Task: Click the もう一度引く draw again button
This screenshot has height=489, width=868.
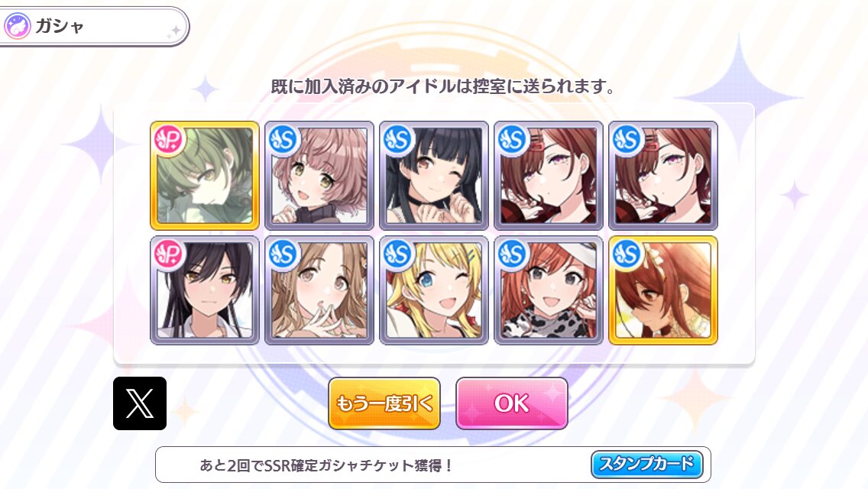Action: click(384, 403)
